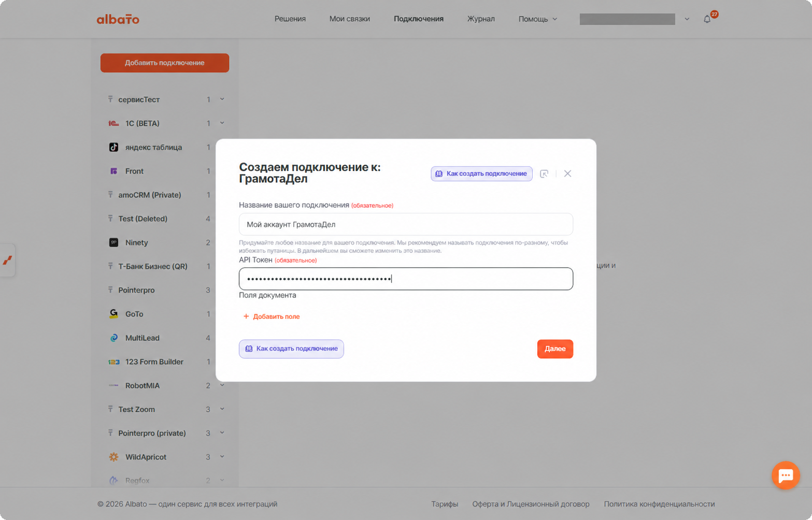Focus the API Токен input field
Image resolution: width=812 pixels, height=520 pixels.
pyautogui.click(x=406, y=279)
